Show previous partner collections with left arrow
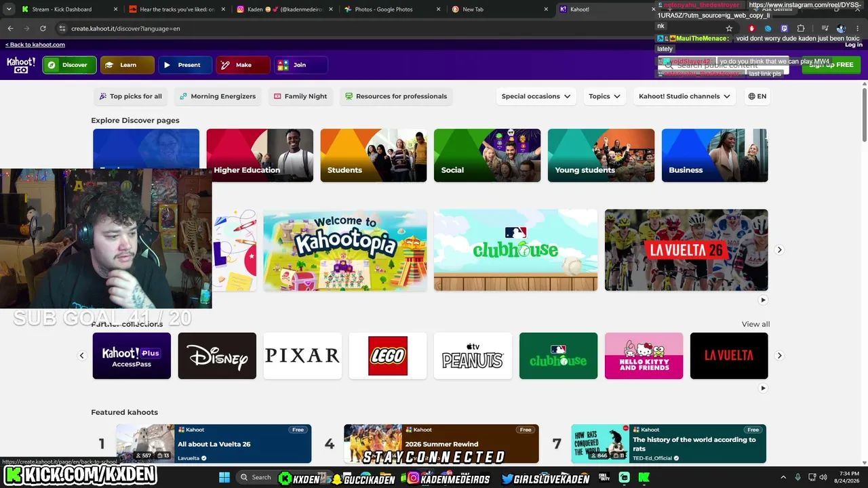 click(x=82, y=356)
